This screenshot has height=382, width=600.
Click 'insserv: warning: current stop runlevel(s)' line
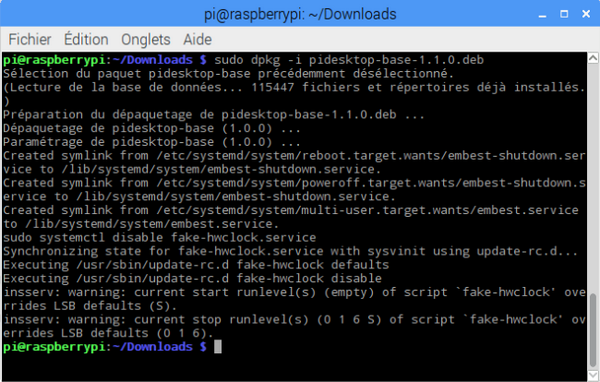click(x=294, y=320)
